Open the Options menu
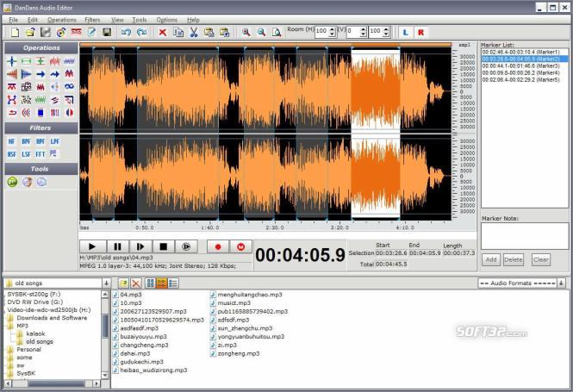Screen dimensions: 573x392 click(166, 20)
